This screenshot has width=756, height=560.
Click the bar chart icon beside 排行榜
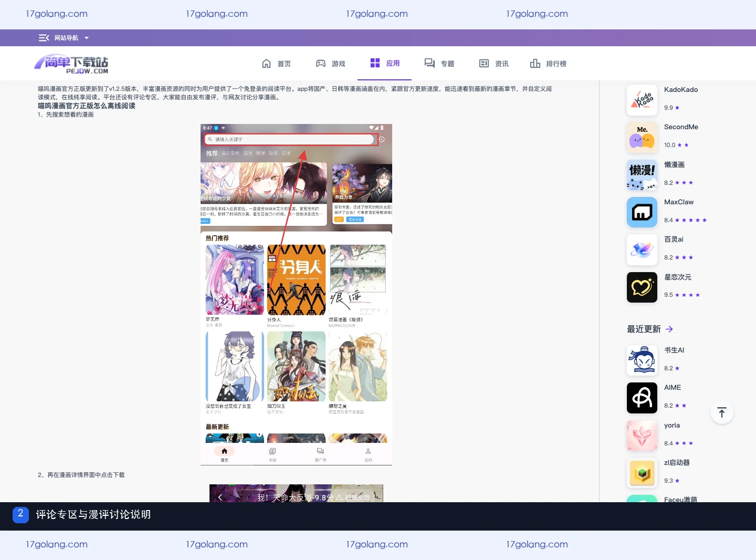[x=535, y=64]
